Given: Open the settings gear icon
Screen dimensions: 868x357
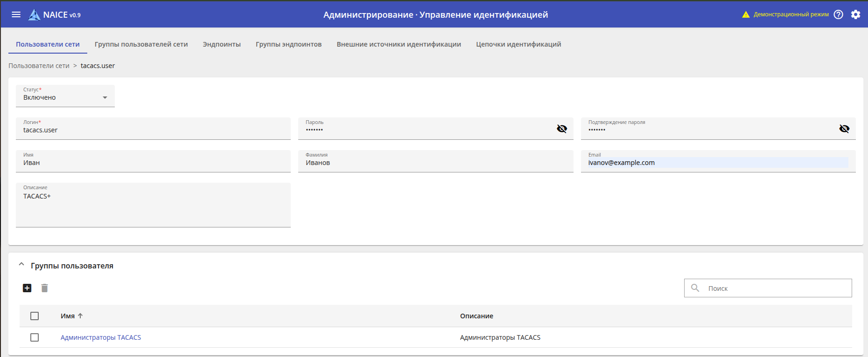Looking at the screenshot, I should [855, 14].
